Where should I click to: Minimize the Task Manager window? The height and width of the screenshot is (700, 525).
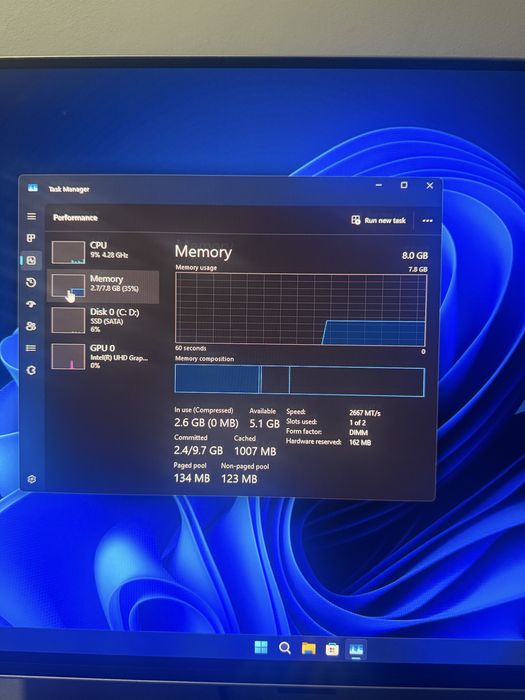pos(379,185)
